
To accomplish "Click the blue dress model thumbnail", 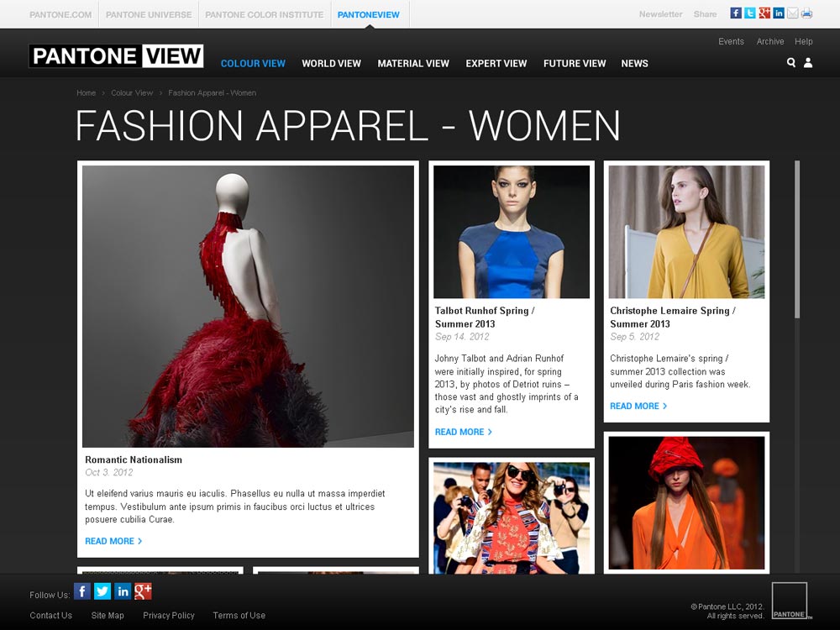I will pyautogui.click(x=512, y=232).
